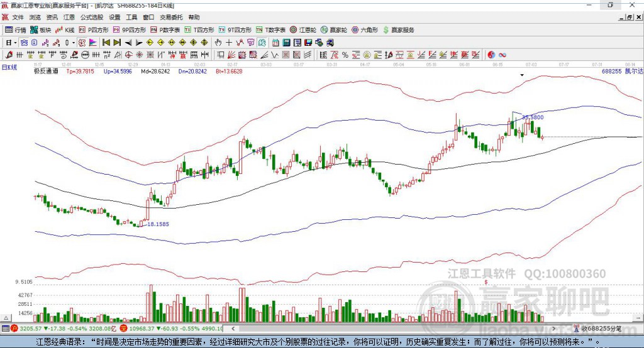644x348 pixels.
Task: Open the 设置 menu
Action: click(114, 17)
